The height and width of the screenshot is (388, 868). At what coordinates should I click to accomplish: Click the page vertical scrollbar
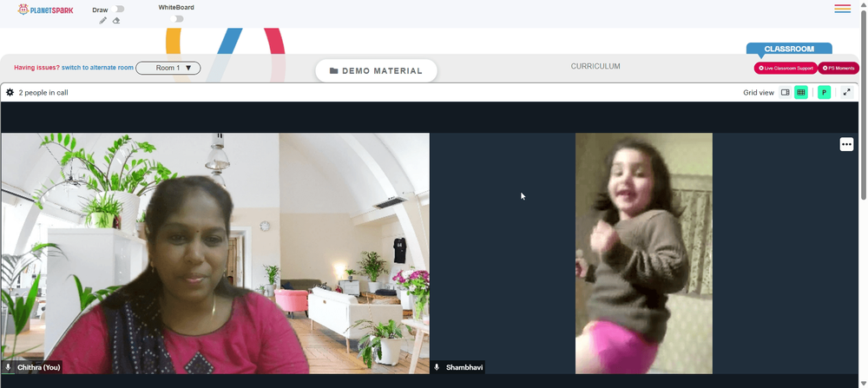point(864,105)
